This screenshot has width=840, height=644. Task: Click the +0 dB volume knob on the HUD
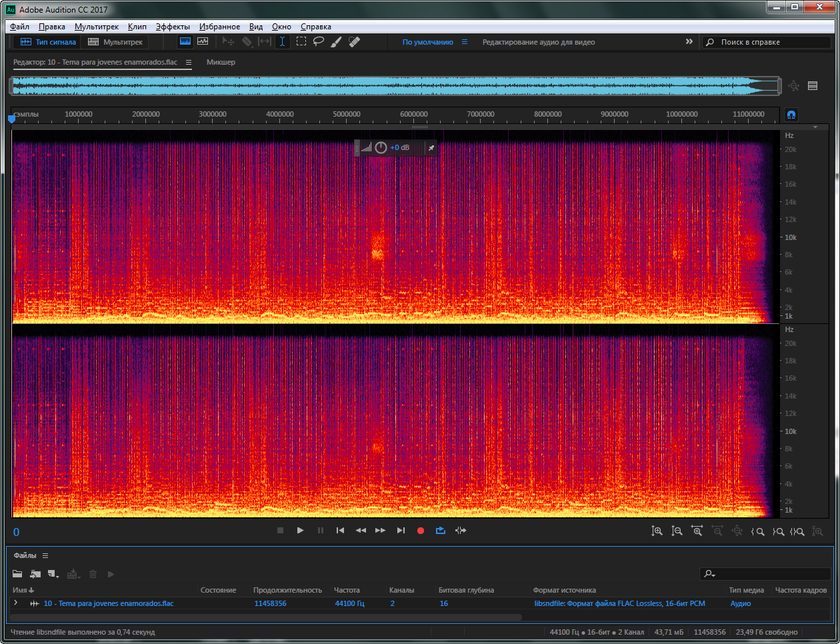point(381,147)
